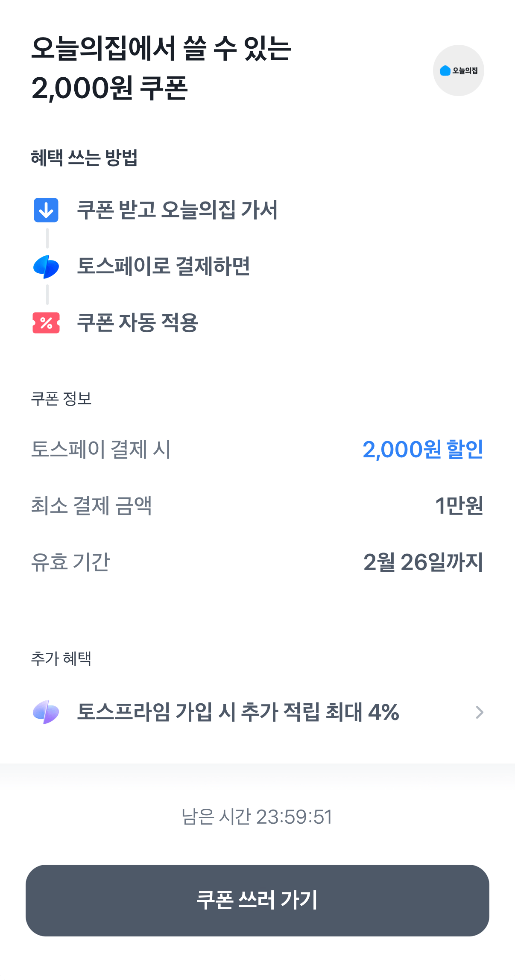Tap the 최소 결제 금액 label
This screenshot has height=980, width=515.
[x=91, y=506]
